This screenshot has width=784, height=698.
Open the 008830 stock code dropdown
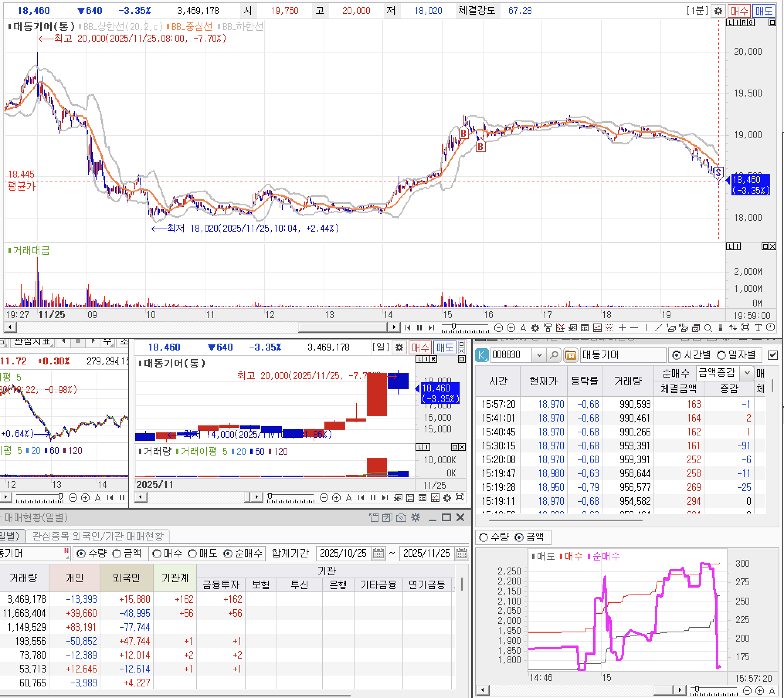pyautogui.click(x=539, y=355)
